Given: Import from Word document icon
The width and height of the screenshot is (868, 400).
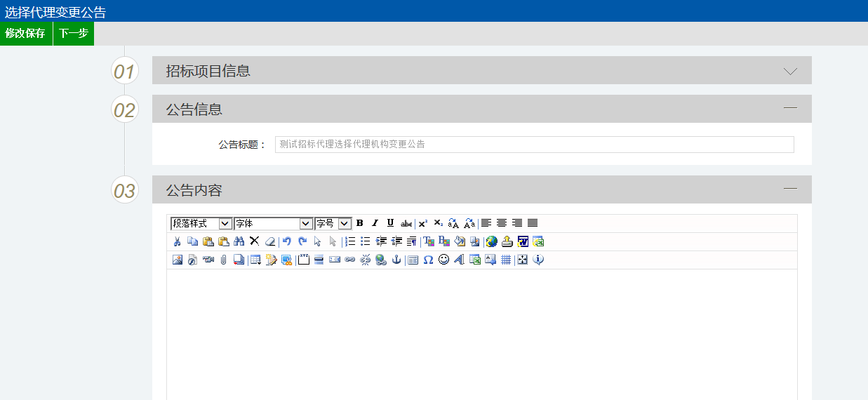Looking at the screenshot, I should (x=523, y=241).
